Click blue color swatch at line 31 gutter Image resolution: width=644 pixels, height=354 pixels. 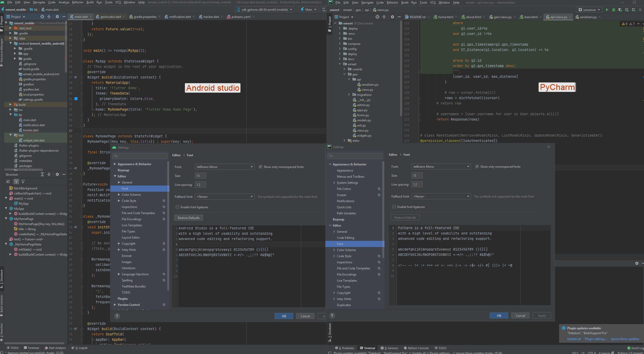(x=76, y=99)
